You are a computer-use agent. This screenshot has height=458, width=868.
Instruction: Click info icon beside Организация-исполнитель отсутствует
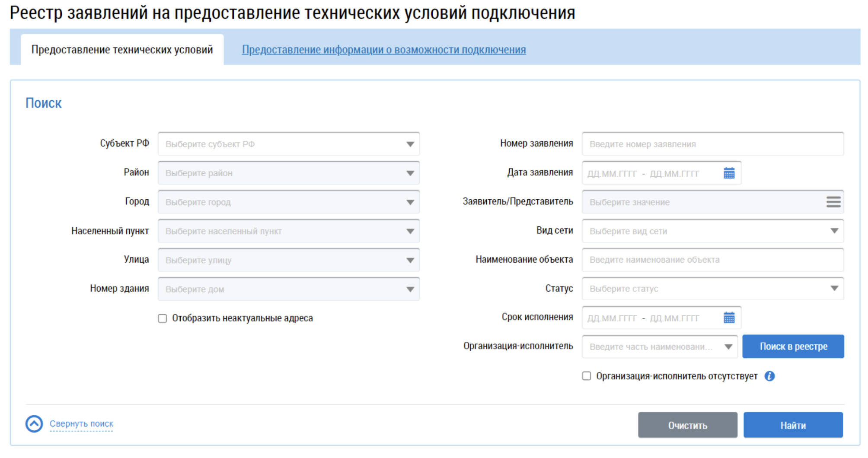pos(769,376)
